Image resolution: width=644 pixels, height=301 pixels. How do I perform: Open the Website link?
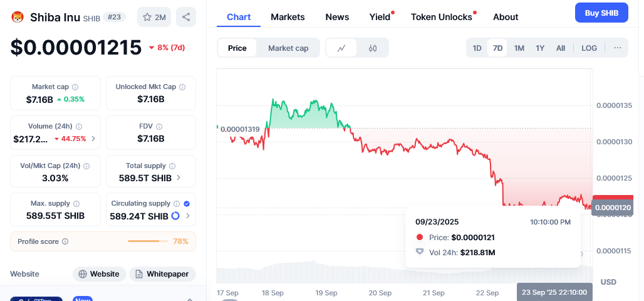(100, 274)
